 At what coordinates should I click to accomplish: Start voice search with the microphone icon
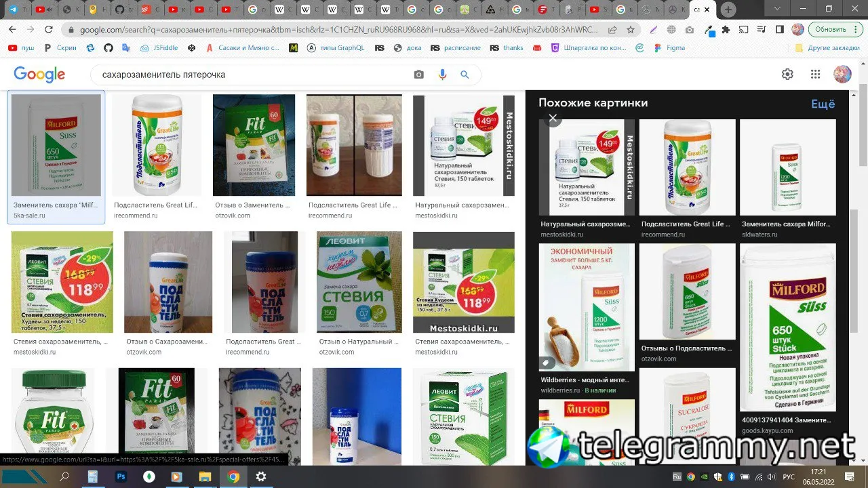point(443,75)
